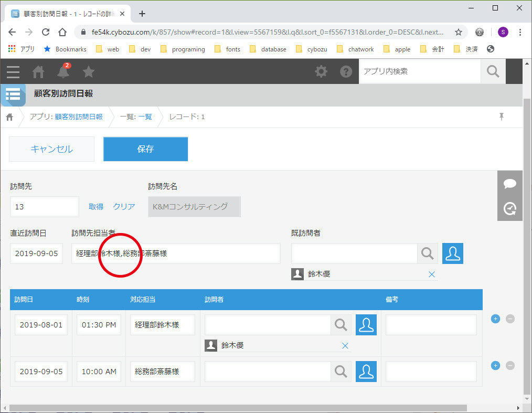Bookmark this page with star icon
The height and width of the screenshot is (413, 532).
tap(459, 32)
